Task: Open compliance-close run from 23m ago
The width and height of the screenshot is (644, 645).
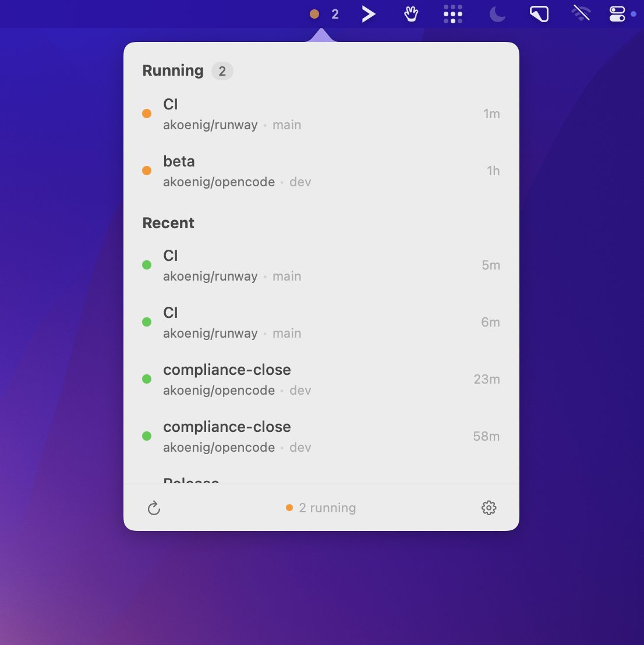Action: (x=321, y=380)
